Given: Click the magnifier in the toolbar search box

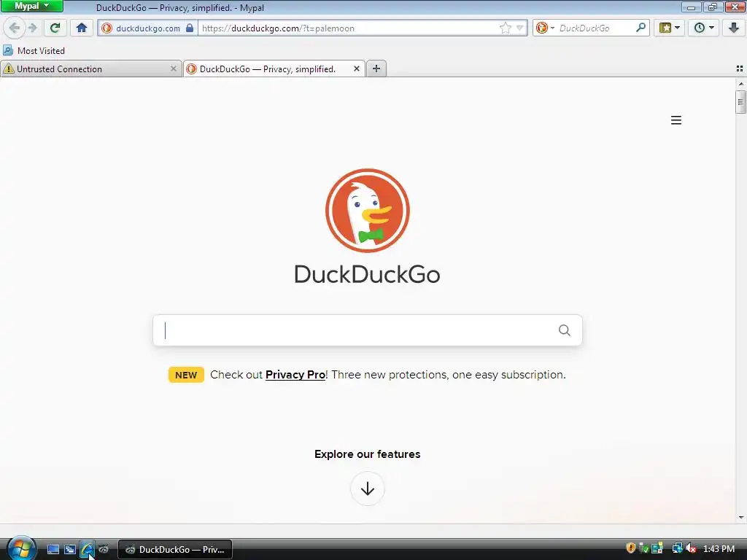Looking at the screenshot, I should [640, 28].
